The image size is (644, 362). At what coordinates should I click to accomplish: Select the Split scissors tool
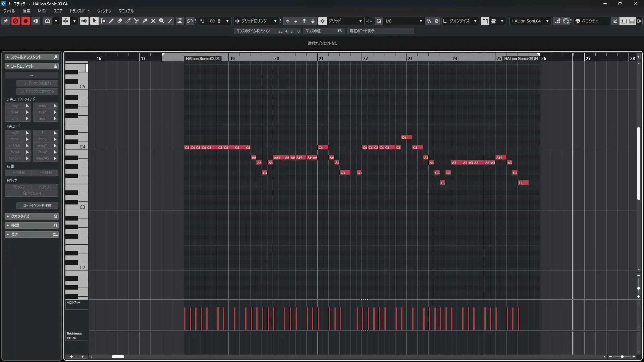click(137, 21)
